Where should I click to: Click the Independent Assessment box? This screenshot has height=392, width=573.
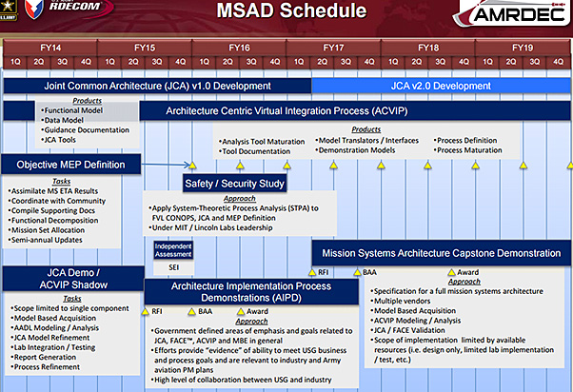(x=173, y=250)
